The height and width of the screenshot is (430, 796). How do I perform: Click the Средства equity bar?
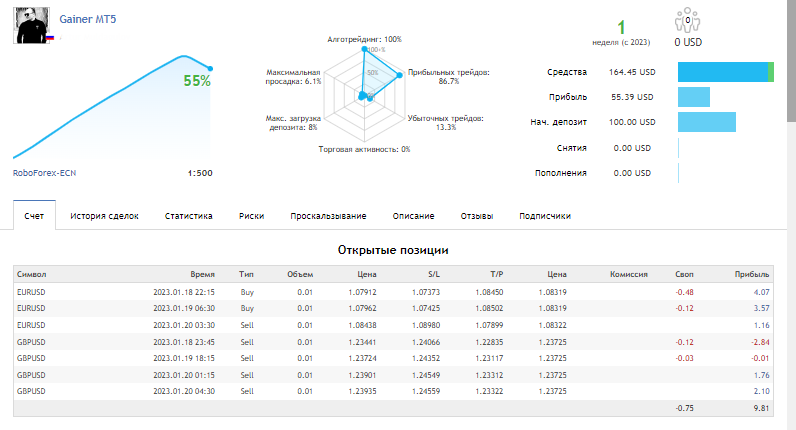725,72
